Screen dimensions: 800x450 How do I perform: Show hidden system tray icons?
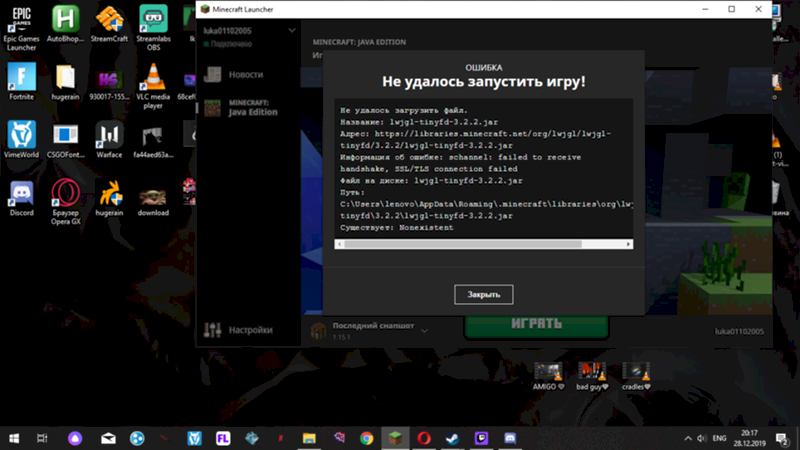[x=689, y=438]
